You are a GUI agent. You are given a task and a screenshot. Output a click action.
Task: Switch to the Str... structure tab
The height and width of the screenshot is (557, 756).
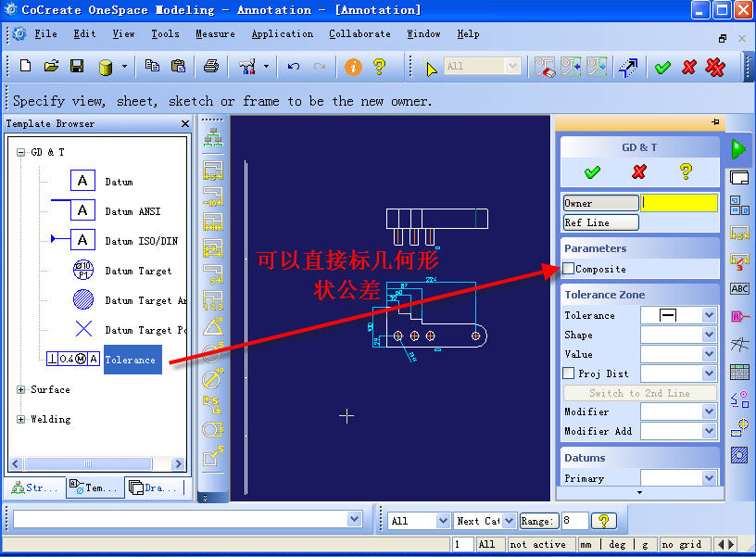click(34, 487)
